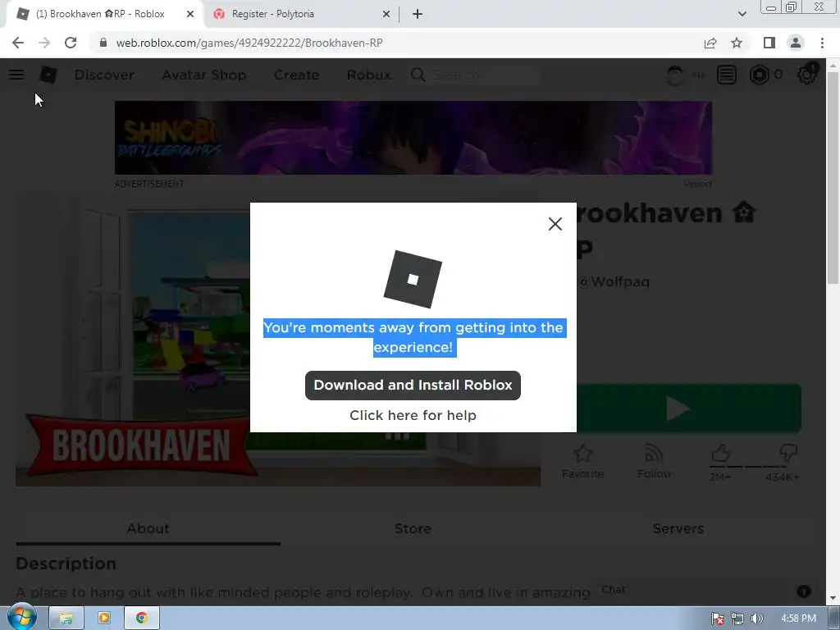This screenshot has width=840, height=630.
Task: Follow the Brookhaven game
Action: (x=654, y=462)
